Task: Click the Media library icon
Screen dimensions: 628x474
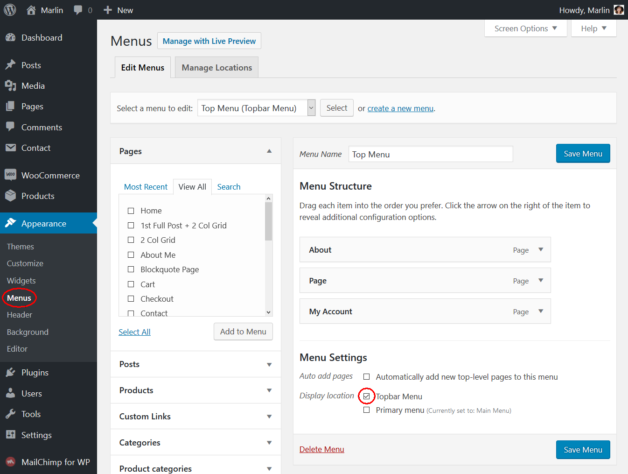Action: click(x=10, y=85)
